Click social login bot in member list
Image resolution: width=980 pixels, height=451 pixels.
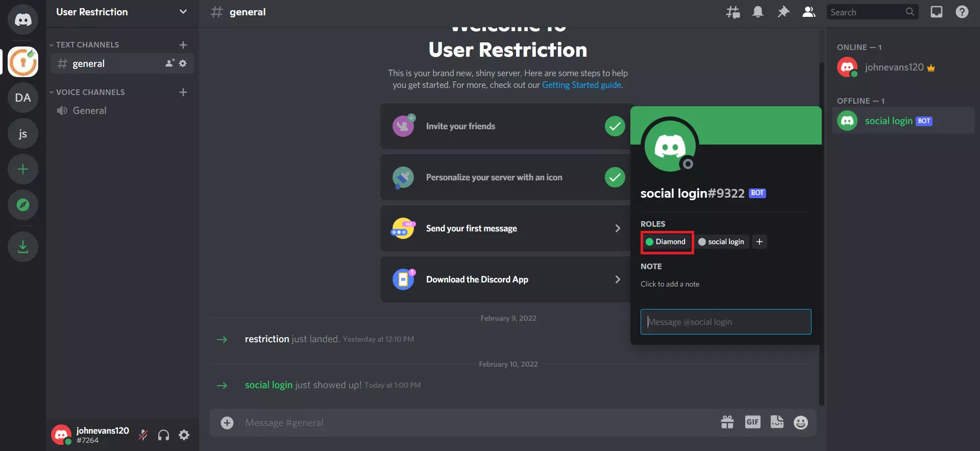(x=903, y=121)
